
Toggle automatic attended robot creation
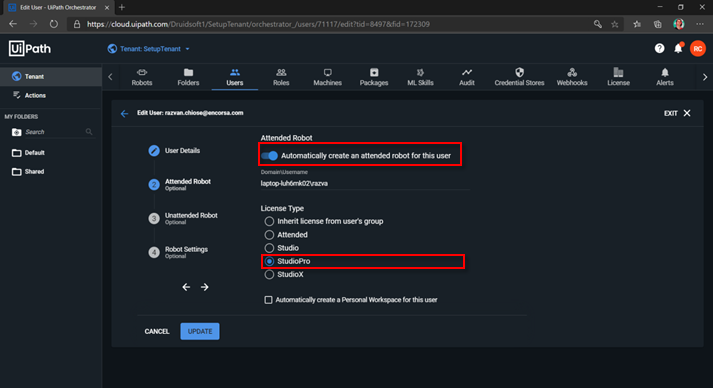click(269, 156)
